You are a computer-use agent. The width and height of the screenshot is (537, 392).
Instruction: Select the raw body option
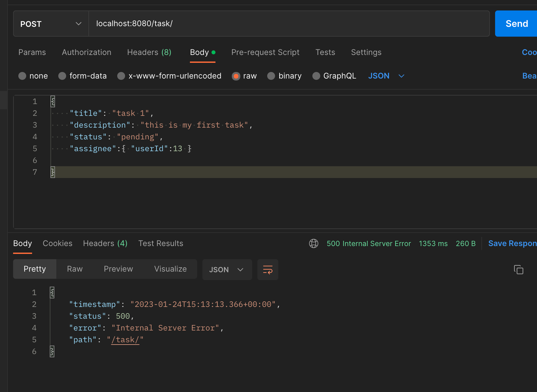[x=244, y=76]
